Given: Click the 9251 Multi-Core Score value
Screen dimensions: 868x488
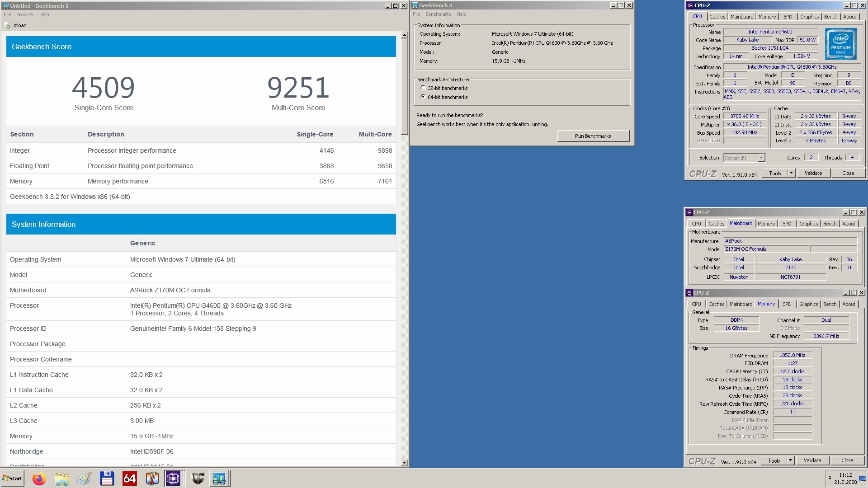Looking at the screenshot, I should [x=298, y=87].
